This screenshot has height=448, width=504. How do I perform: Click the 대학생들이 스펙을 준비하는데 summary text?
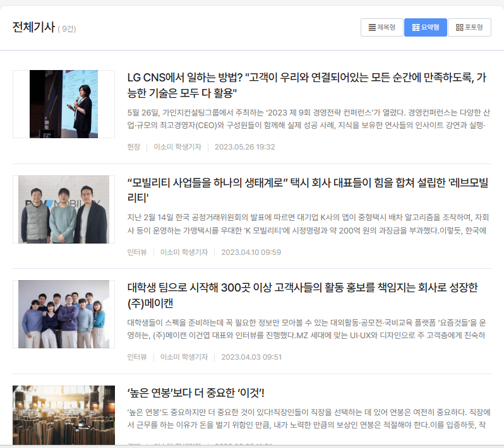coord(307,329)
